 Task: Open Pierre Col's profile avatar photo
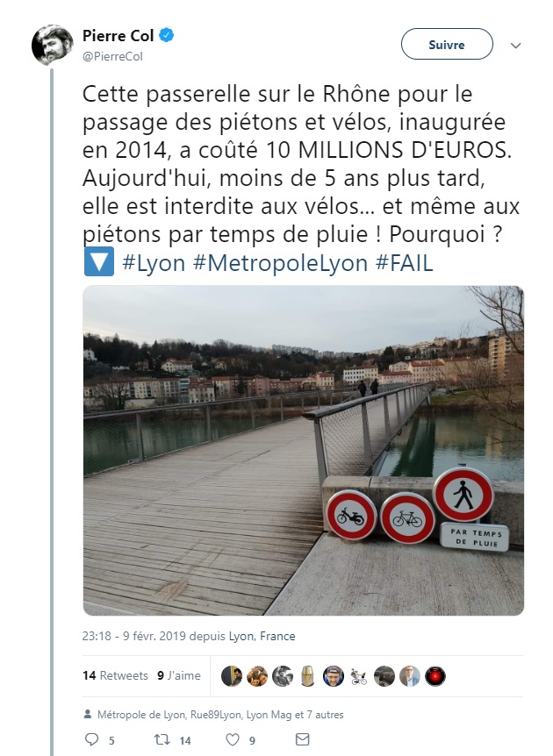pyautogui.click(x=52, y=45)
